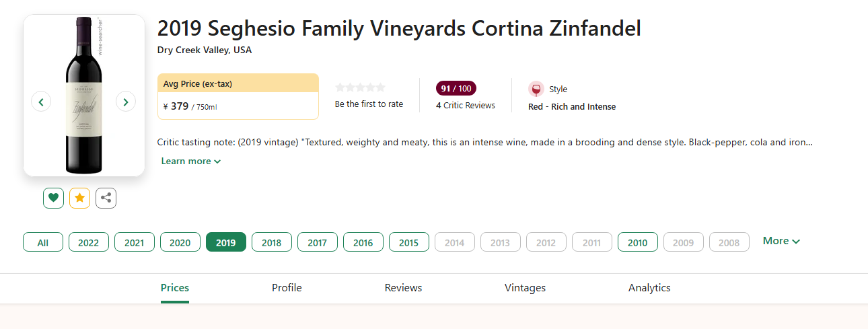This screenshot has width=868, height=329.
Task: Switch to the Profile tab
Action: click(x=287, y=287)
